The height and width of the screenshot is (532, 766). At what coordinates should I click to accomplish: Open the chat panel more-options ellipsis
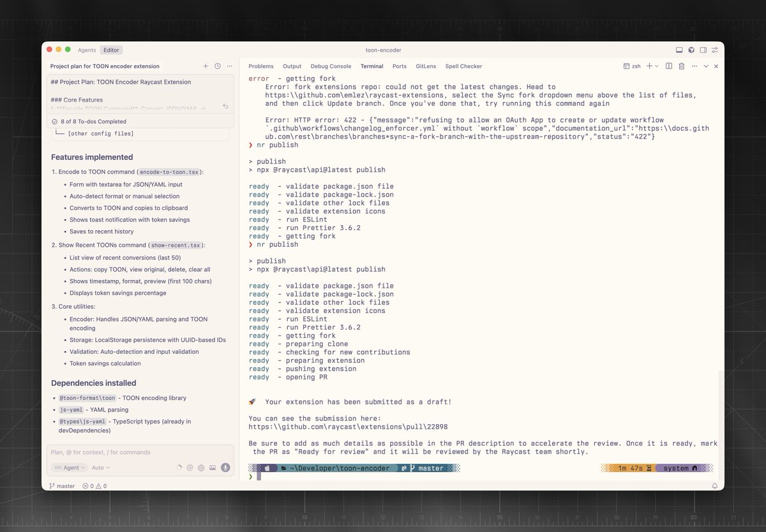point(230,66)
